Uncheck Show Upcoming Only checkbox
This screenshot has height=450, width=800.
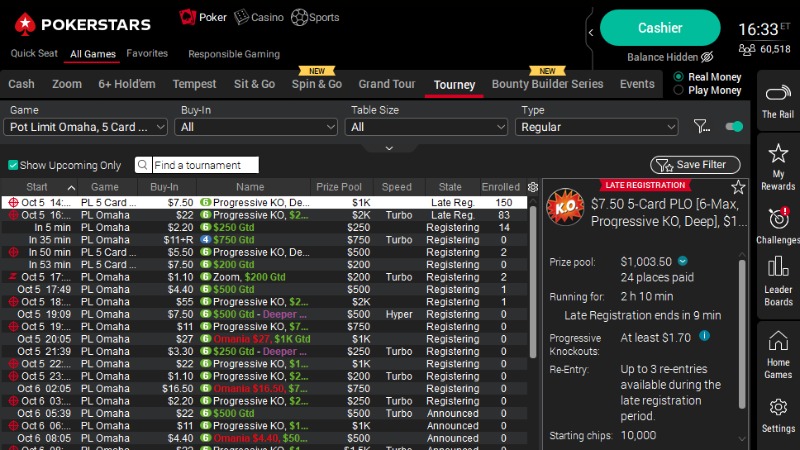coord(13,165)
